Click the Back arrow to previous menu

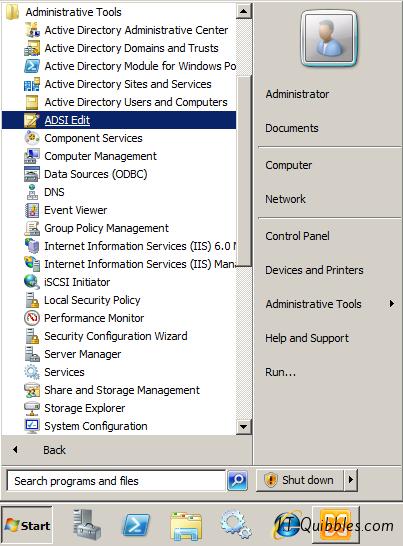point(15,450)
